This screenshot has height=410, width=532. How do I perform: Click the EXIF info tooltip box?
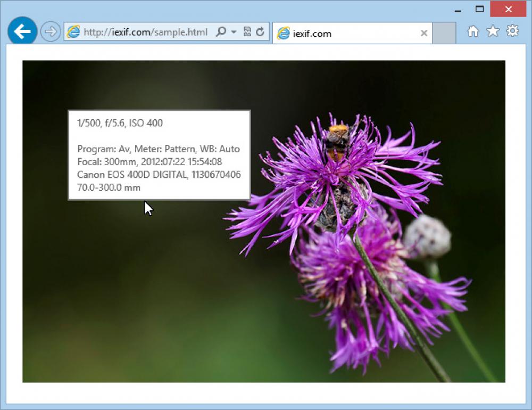point(158,154)
